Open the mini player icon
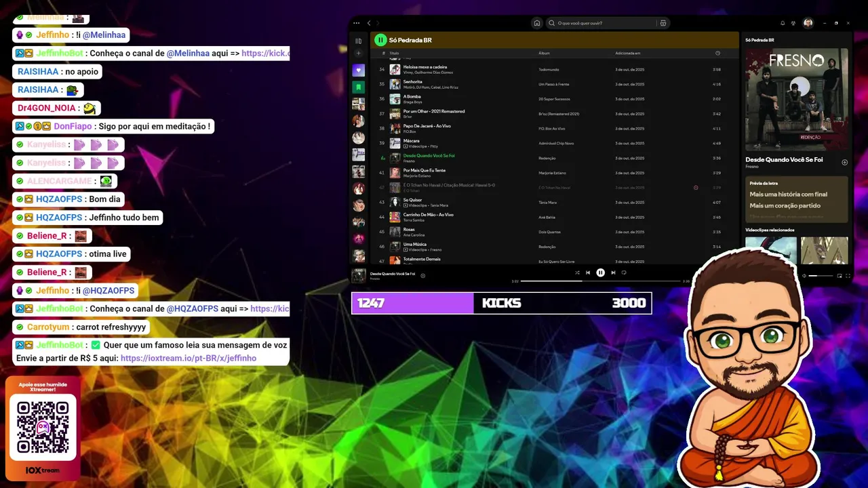The height and width of the screenshot is (488, 868). [840, 276]
